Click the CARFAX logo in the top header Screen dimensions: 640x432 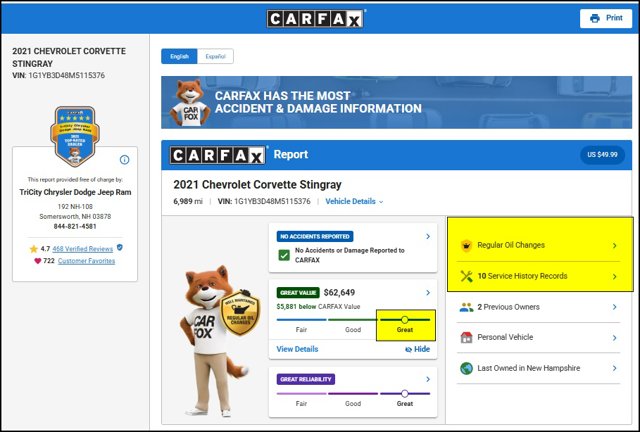click(x=316, y=18)
